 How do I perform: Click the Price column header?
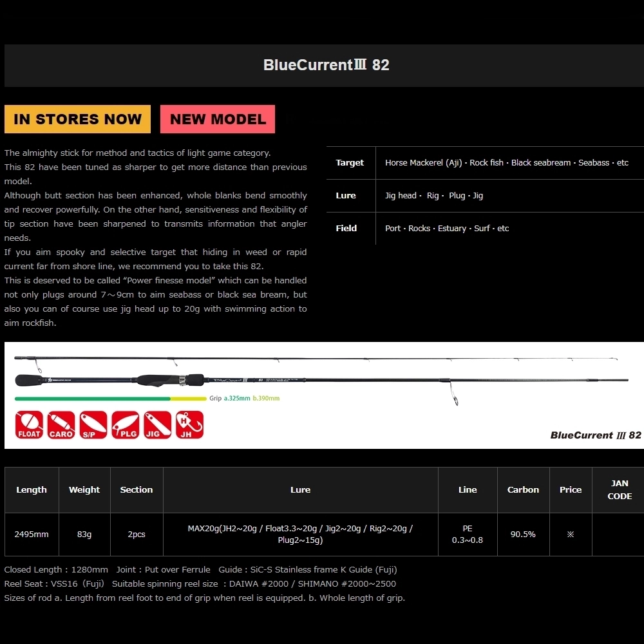click(x=571, y=489)
